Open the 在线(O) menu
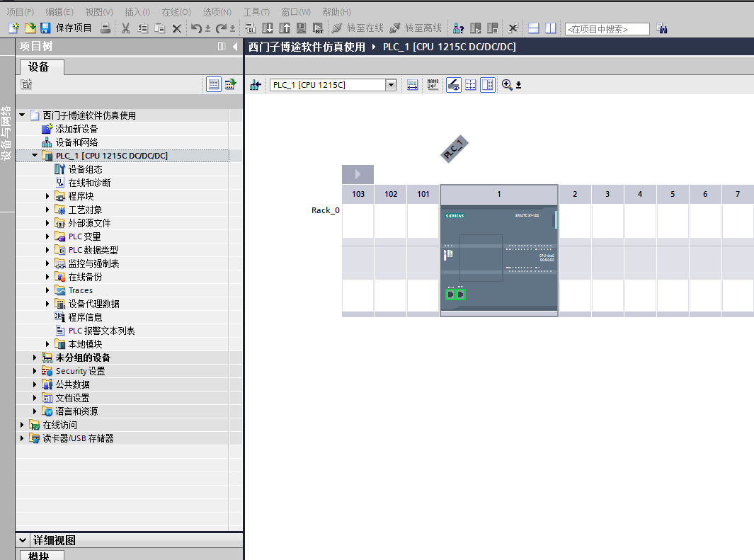Viewport: 754px width, 560px height. 176,12
